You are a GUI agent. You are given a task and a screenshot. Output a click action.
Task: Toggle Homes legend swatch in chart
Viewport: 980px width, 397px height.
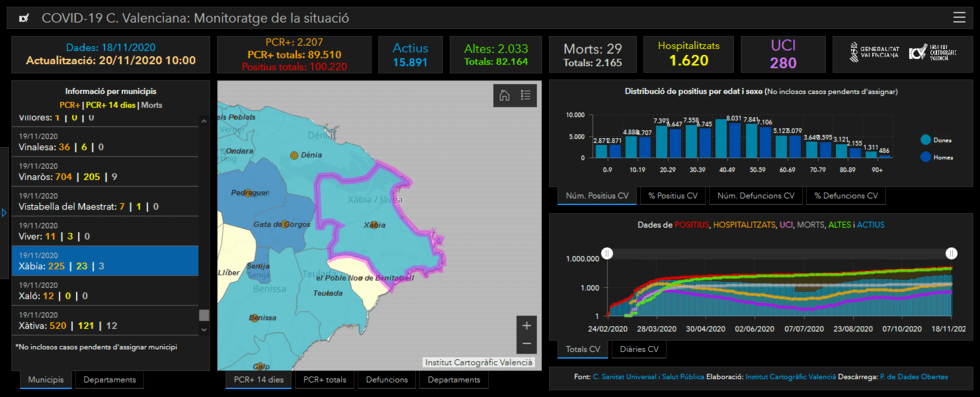click(926, 157)
